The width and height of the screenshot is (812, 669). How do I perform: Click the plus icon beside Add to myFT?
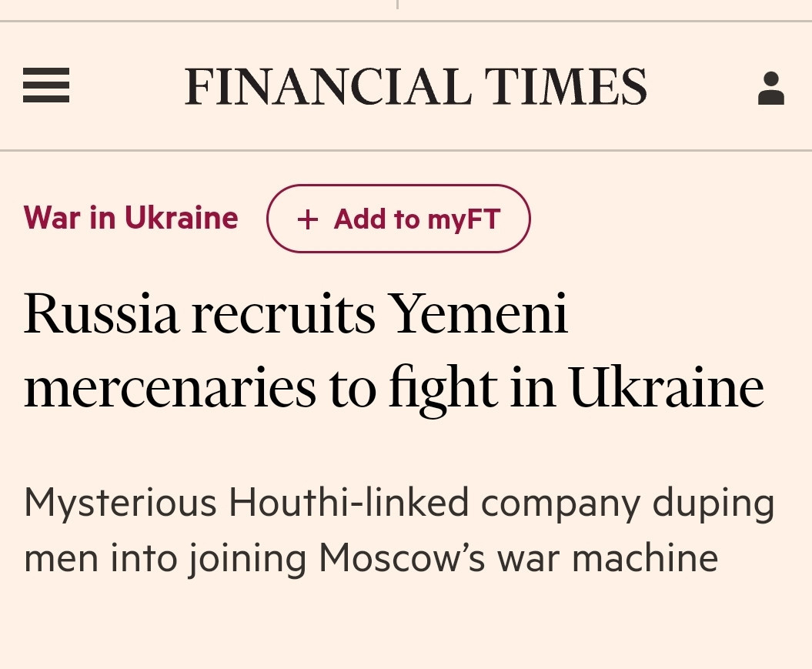coord(307,220)
